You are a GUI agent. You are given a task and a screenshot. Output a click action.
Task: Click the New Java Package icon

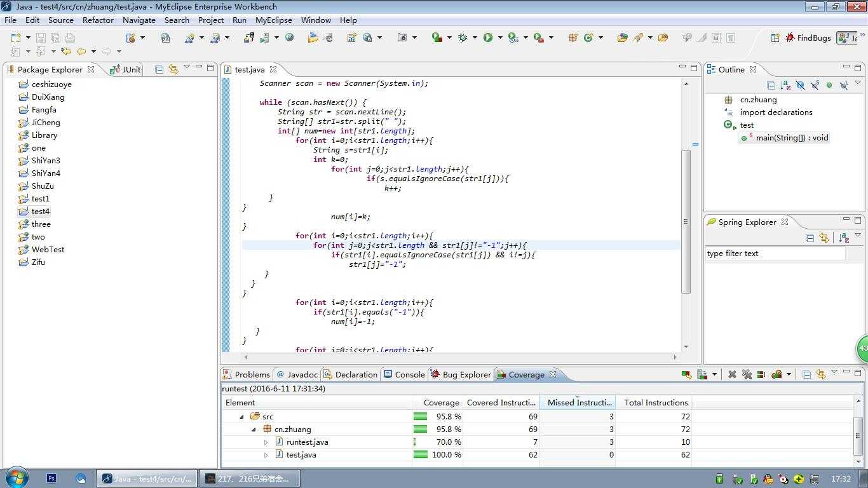(x=573, y=37)
